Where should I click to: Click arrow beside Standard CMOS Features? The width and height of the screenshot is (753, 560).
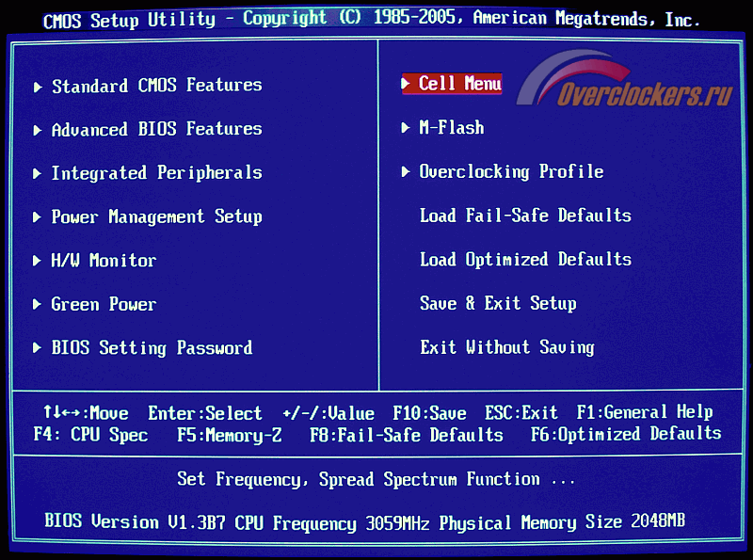pyautogui.click(x=38, y=87)
